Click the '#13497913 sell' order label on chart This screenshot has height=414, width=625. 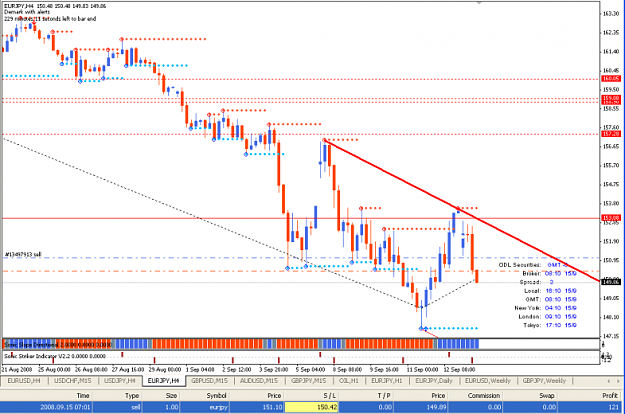[23, 254]
